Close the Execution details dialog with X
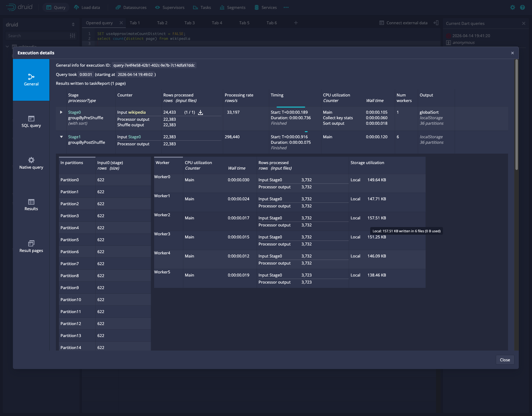 512,53
